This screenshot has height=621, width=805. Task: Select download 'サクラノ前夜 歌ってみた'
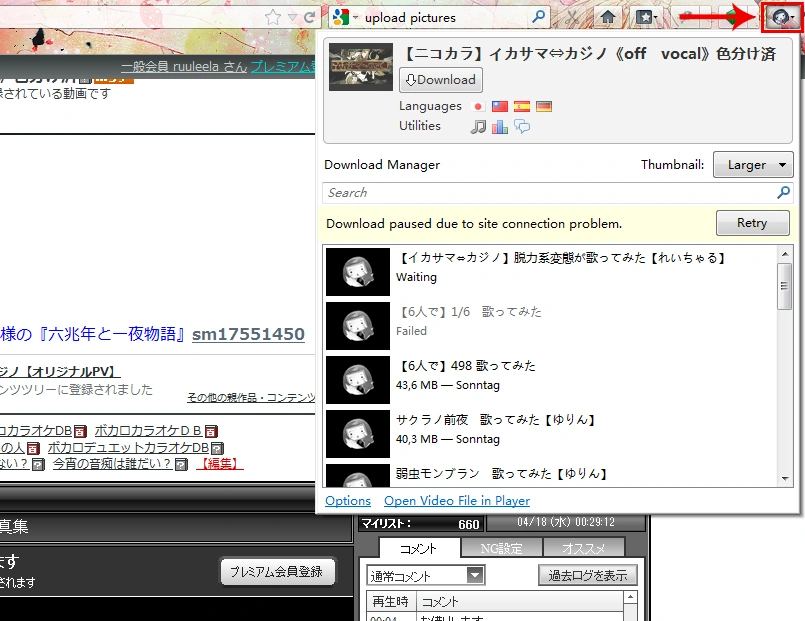[x=550, y=434]
